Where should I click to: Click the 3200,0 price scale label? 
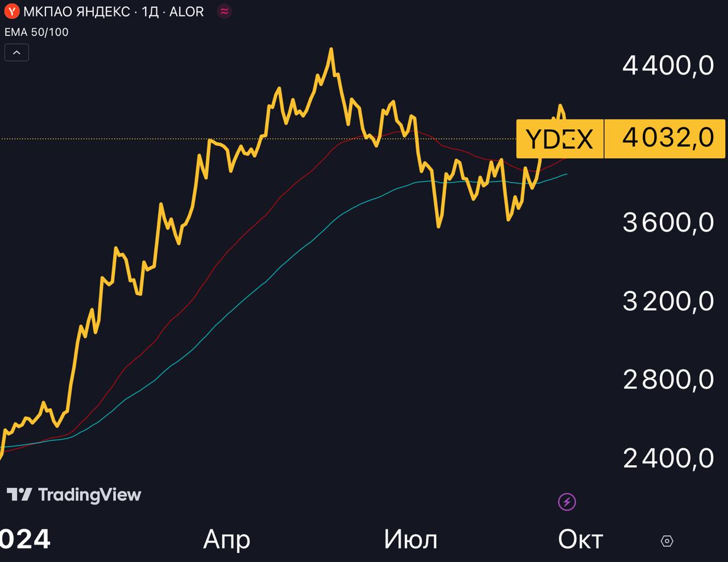[x=668, y=301]
